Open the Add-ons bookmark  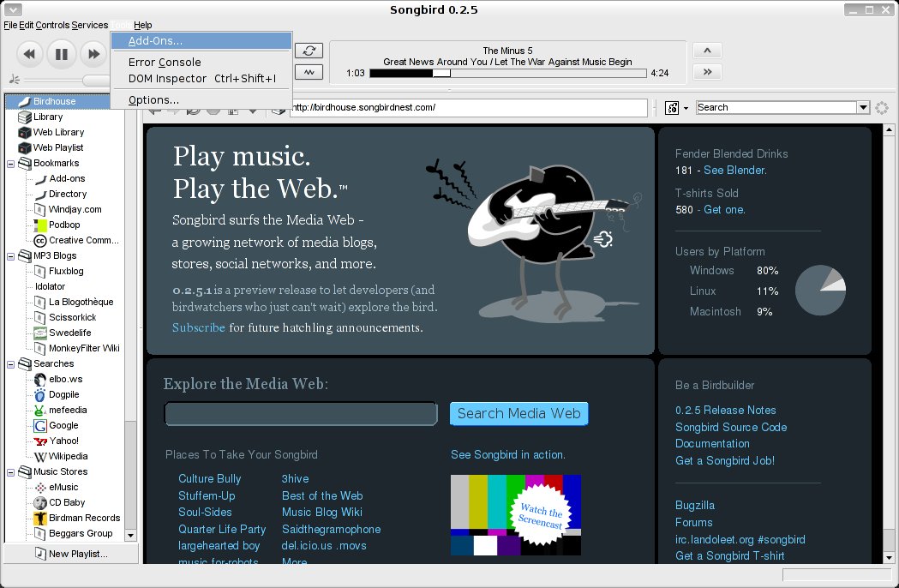tap(67, 178)
